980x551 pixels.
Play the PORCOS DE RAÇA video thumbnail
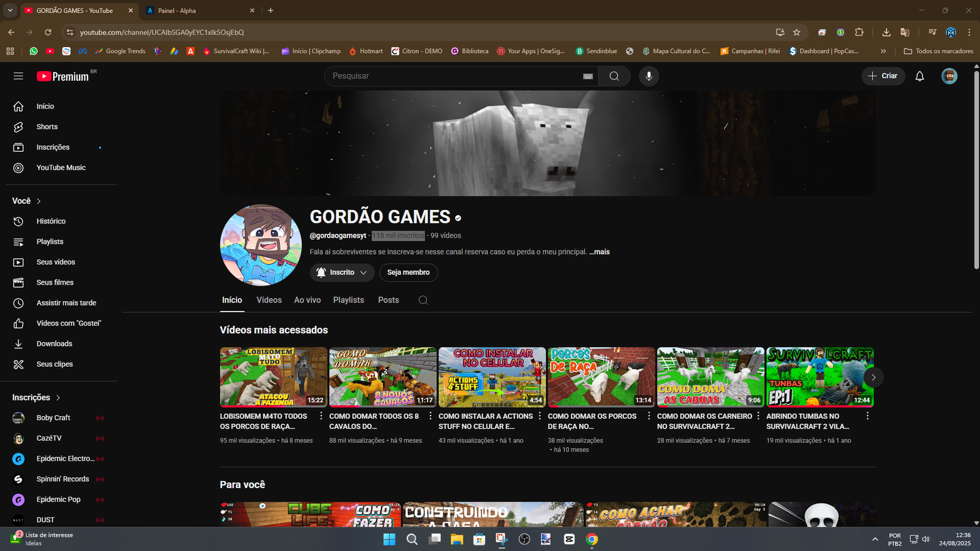pos(601,377)
